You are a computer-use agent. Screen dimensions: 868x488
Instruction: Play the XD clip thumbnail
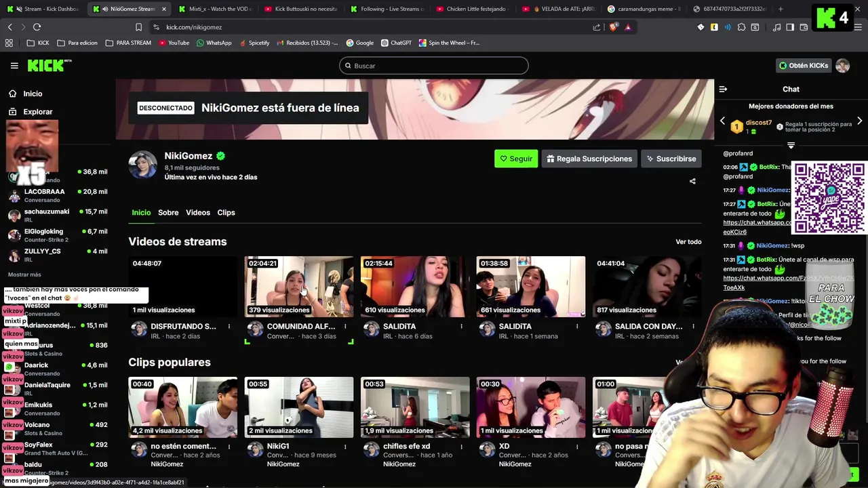[x=531, y=407]
